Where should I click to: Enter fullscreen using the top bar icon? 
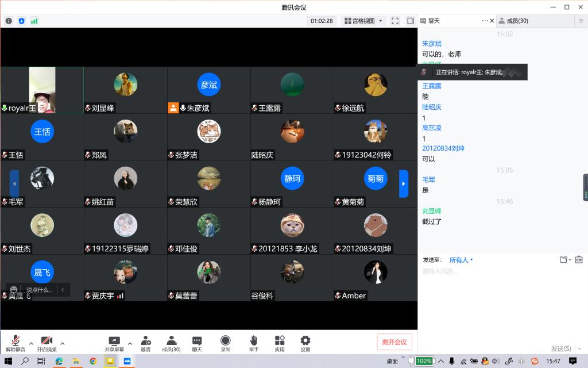tap(395, 21)
